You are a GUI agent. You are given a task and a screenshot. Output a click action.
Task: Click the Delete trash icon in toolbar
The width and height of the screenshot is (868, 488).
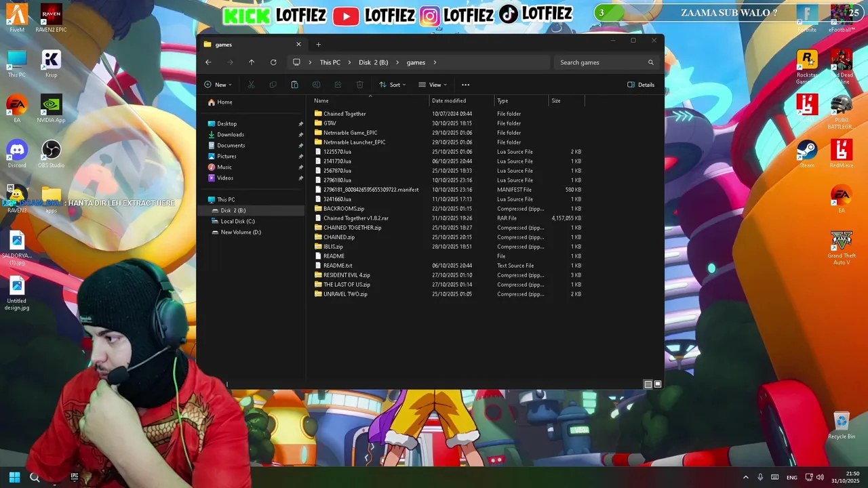coord(359,85)
